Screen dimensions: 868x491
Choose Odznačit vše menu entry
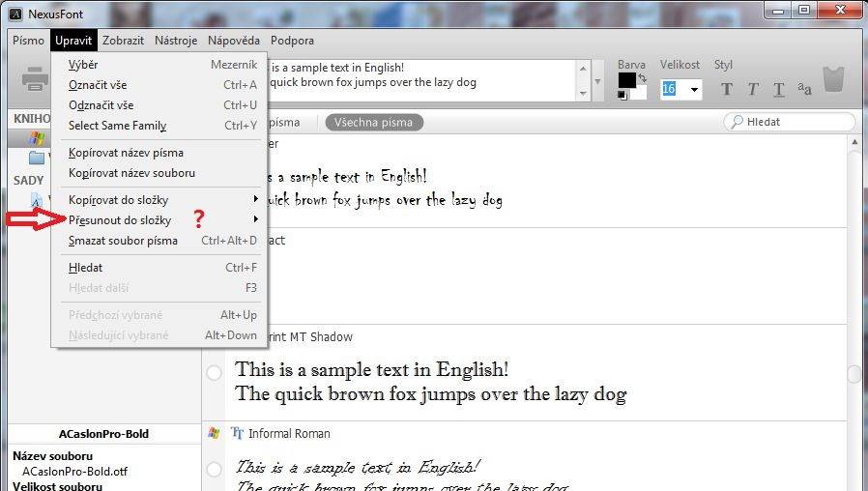(159, 105)
